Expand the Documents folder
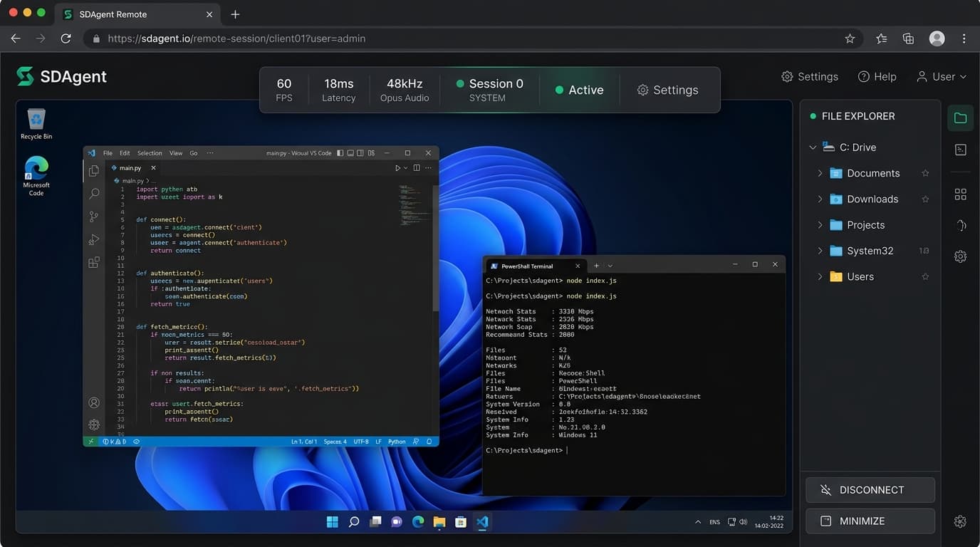 coord(820,173)
